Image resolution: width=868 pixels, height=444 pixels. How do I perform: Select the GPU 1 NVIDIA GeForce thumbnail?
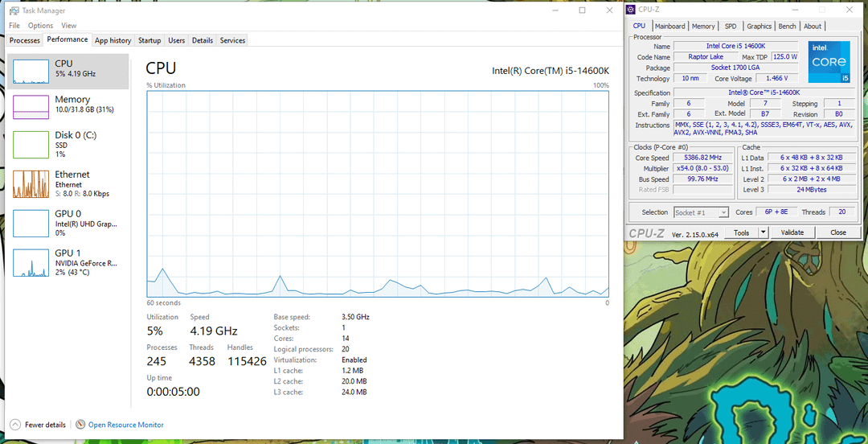31,263
